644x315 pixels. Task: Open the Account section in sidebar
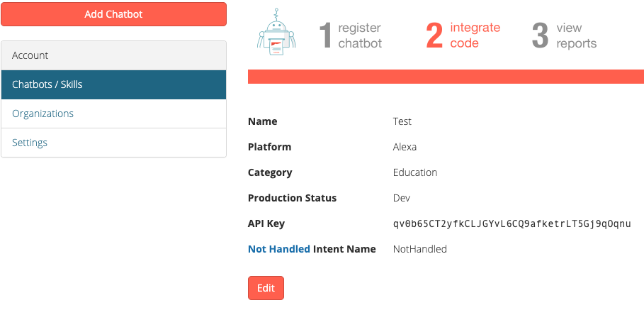113,55
